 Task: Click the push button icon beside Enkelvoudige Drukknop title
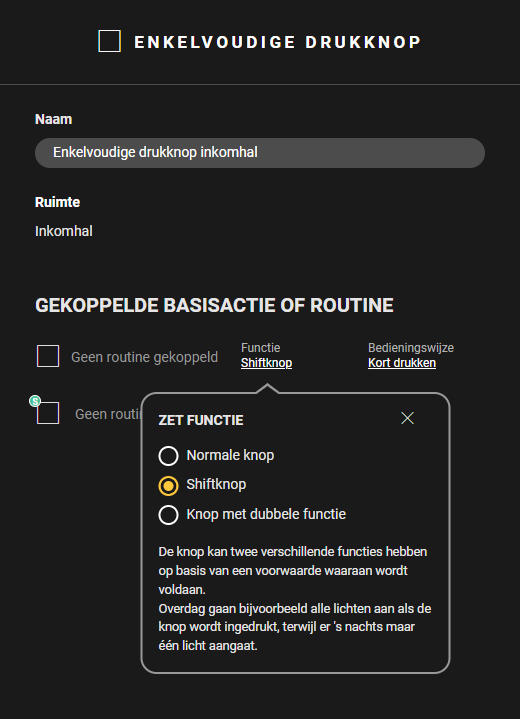(x=110, y=41)
